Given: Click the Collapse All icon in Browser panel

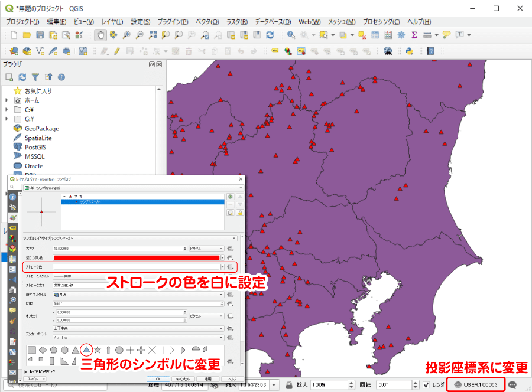Looking at the screenshot, I should [x=48, y=77].
